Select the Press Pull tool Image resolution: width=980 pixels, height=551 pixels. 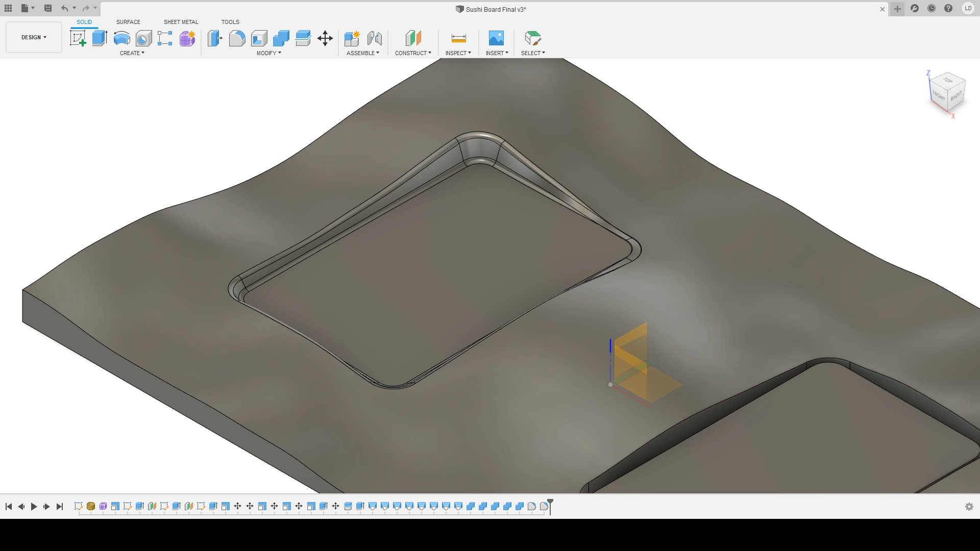pyautogui.click(x=215, y=38)
